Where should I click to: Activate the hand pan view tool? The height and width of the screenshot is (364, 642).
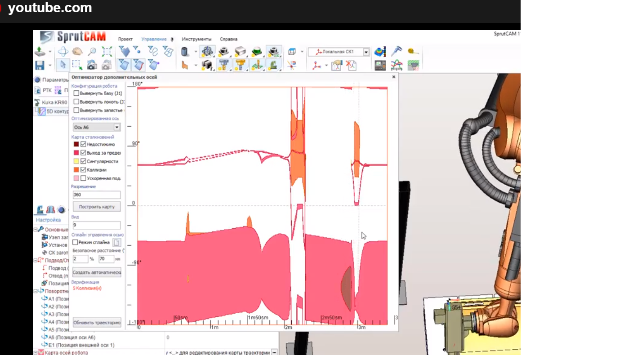pyautogui.click(x=77, y=52)
